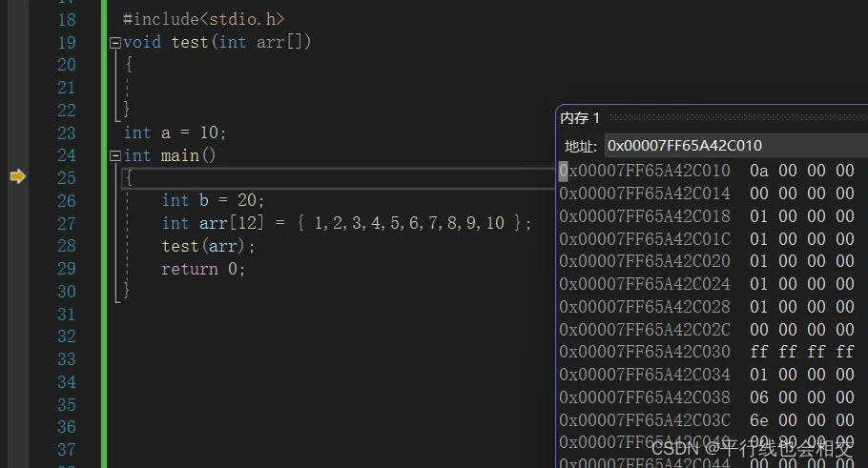
Task: Select memory row address 0x00007FF65A42C030
Action: point(645,352)
